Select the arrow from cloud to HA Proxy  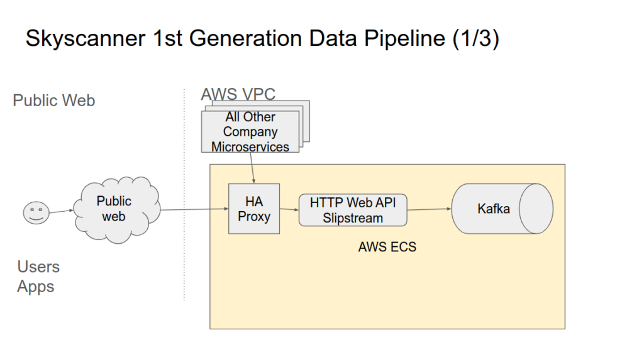tap(194, 209)
